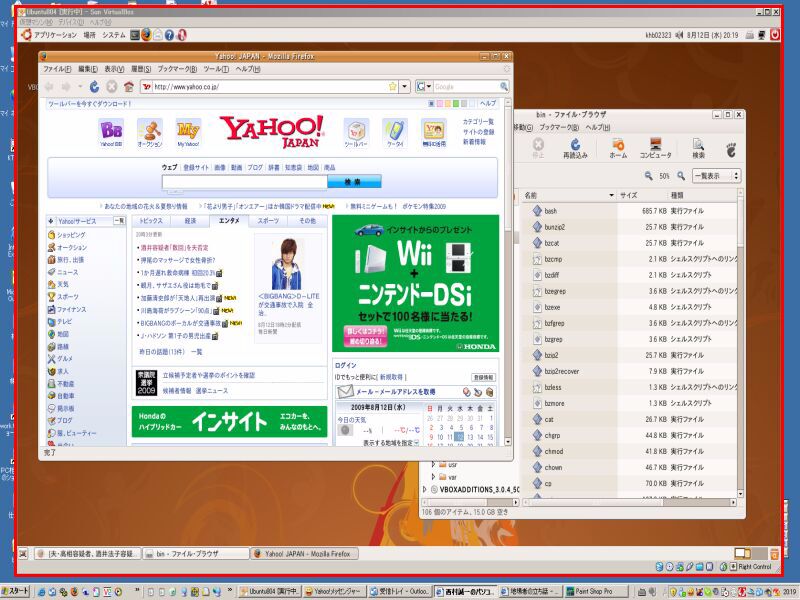
Task: Switch to bin file browser in taskbar
Action: coord(195,554)
